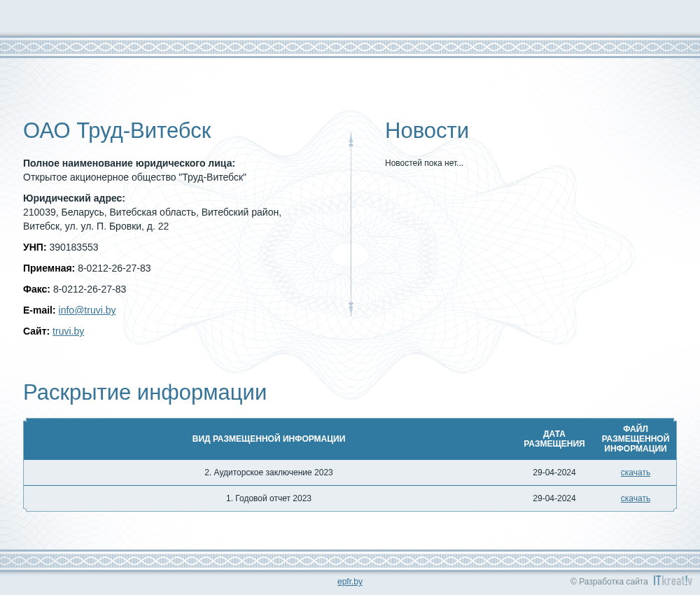Click the Раскрытие информации heading
The height and width of the screenshot is (595, 700).
tap(145, 393)
